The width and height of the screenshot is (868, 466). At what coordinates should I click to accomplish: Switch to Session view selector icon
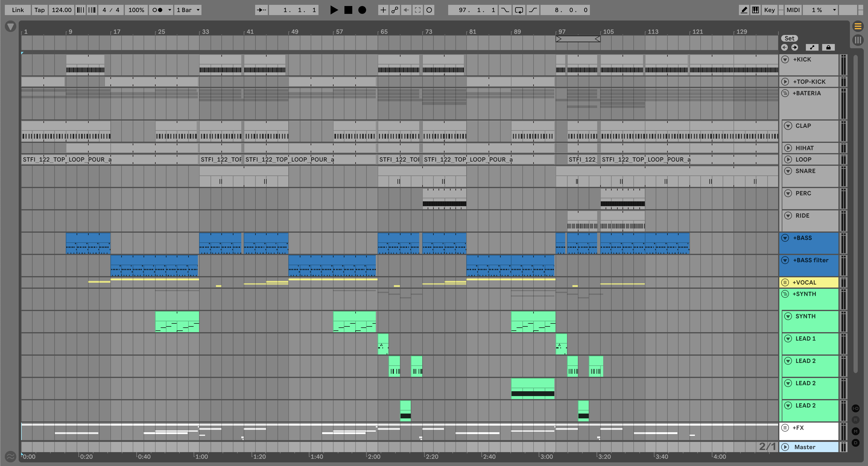coord(857,40)
